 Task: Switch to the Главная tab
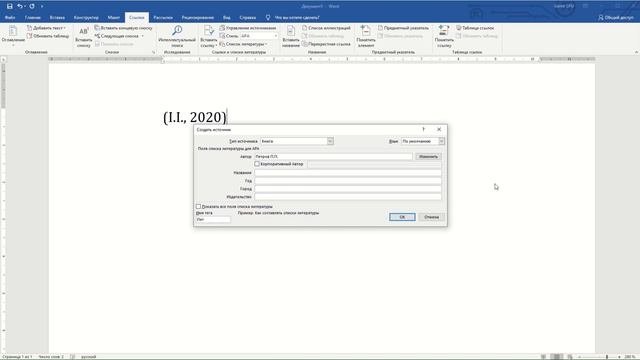(x=33, y=18)
